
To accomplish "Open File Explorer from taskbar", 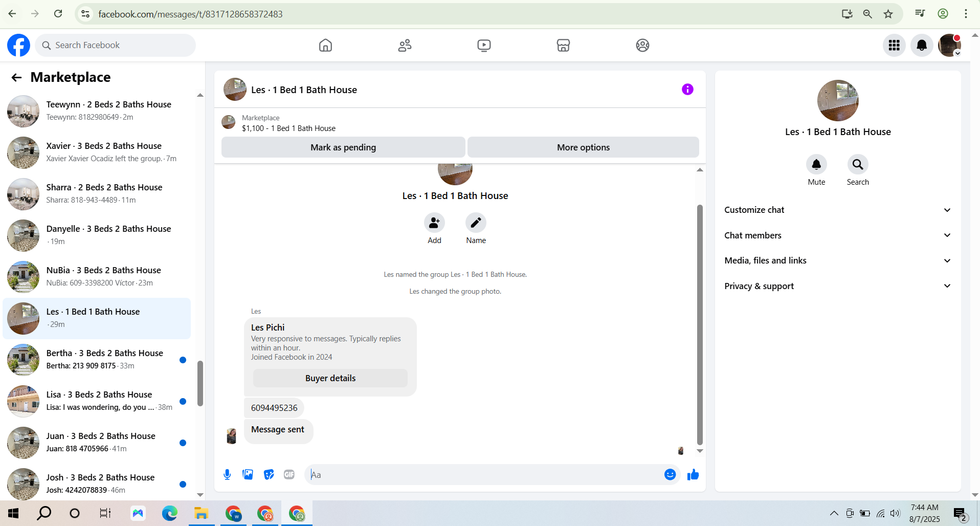I will (202, 513).
